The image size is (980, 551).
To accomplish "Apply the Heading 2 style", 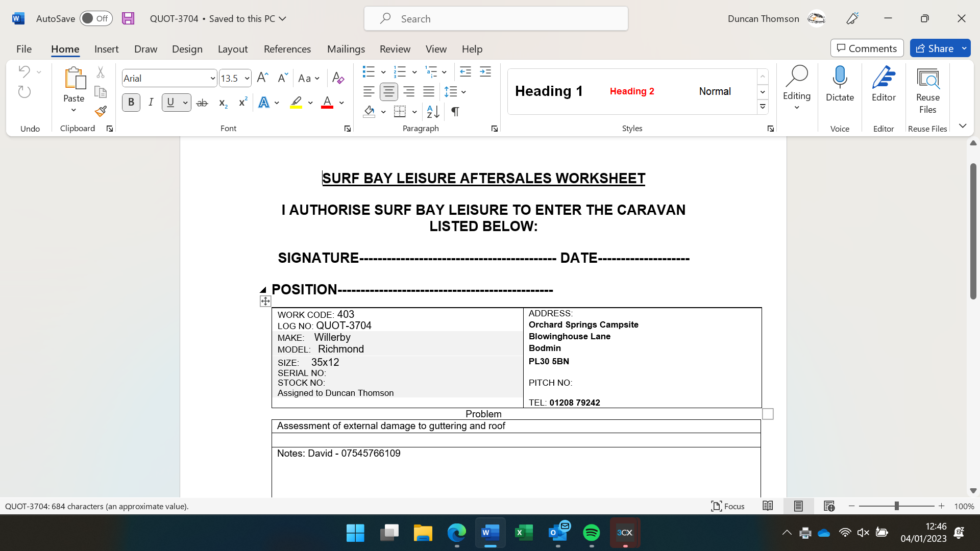I will [631, 91].
